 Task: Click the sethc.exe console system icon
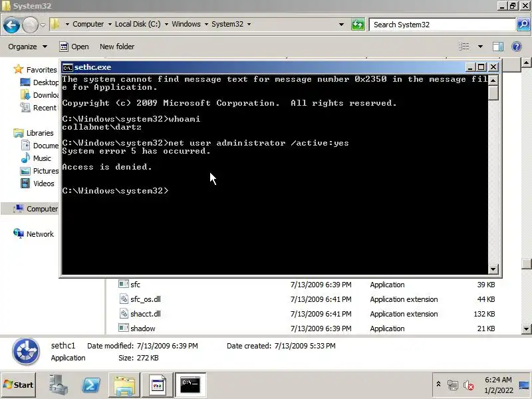click(x=68, y=68)
